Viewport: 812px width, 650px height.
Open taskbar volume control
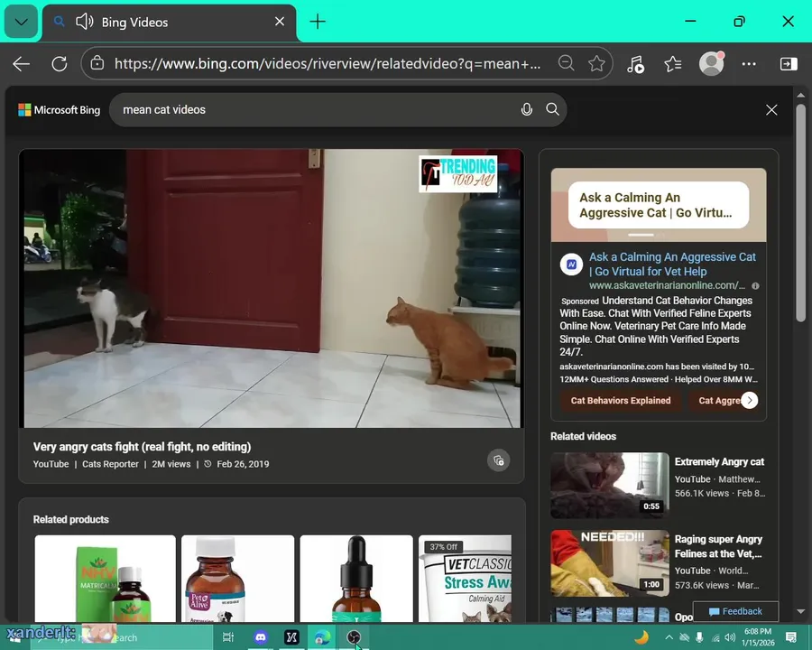pos(730,637)
